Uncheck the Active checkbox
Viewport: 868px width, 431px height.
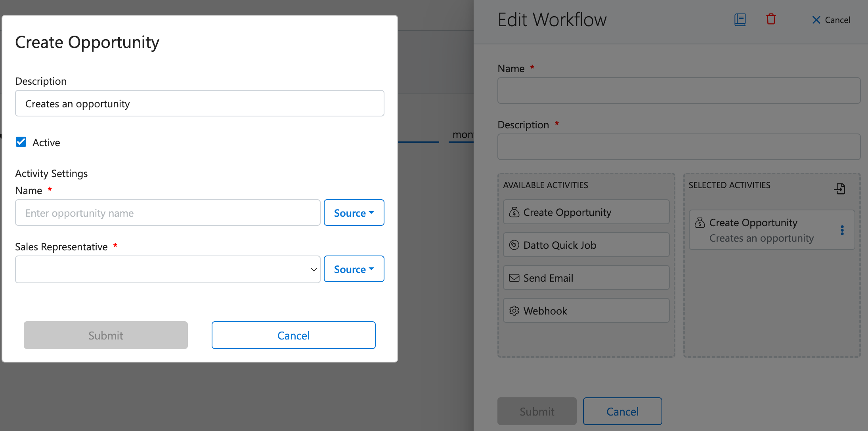click(21, 142)
